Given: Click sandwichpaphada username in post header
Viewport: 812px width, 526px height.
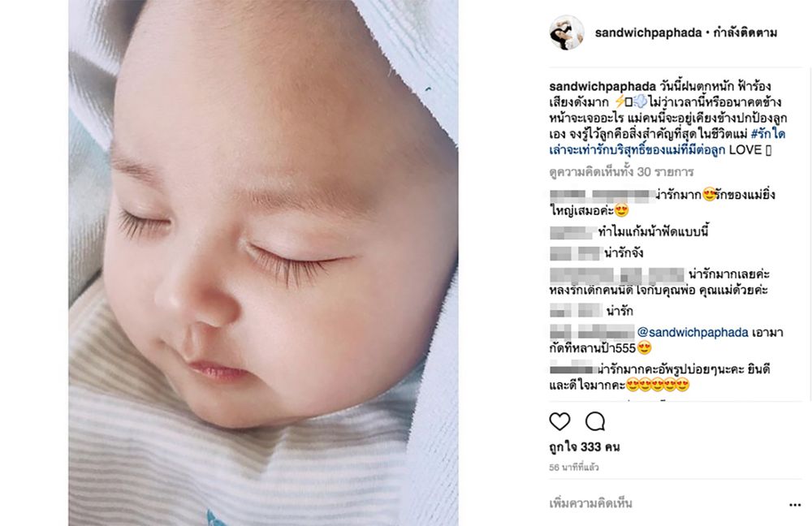Looking at the screenshot, I should coord(648,32).
